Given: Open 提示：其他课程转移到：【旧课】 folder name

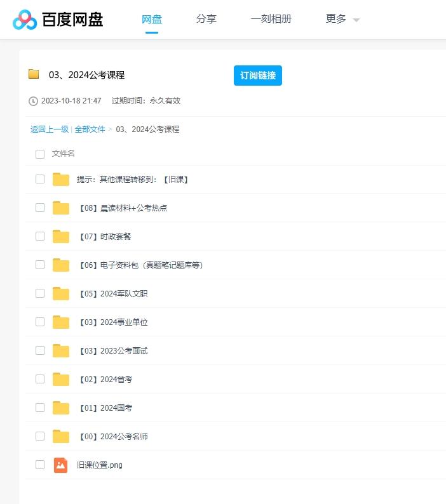Looking at the screenshot, I should tap(132, 180).
